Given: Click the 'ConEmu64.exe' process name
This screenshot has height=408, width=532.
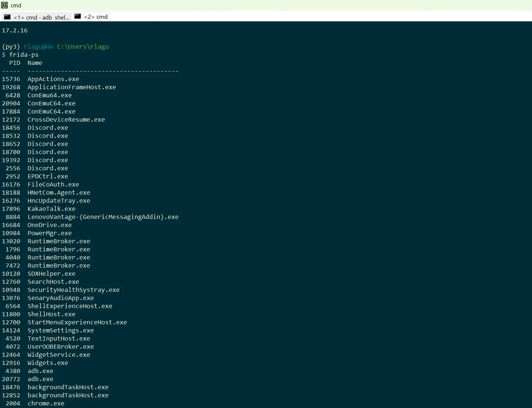Looking at the screenshot, I should (50, 95).
